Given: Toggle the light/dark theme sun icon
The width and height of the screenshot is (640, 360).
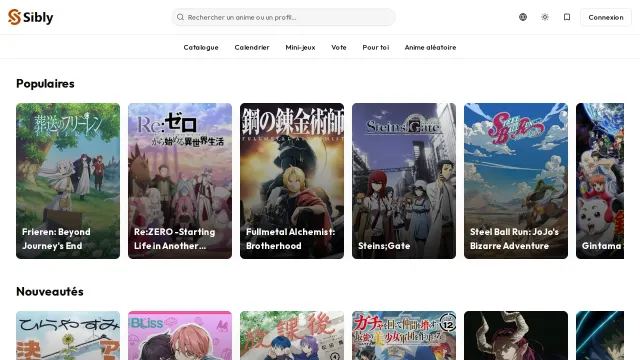Looking at the screenshot, I should (545, 17).
